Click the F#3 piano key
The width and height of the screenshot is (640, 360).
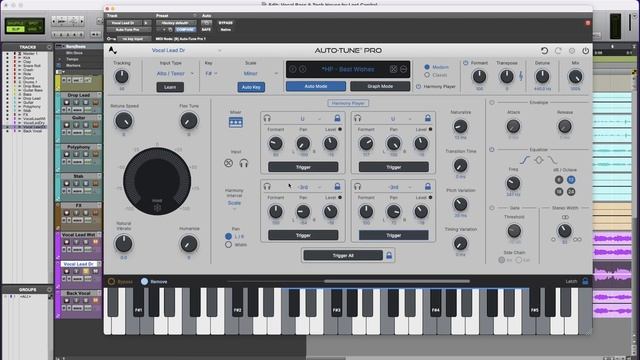(x=336, y=303)
